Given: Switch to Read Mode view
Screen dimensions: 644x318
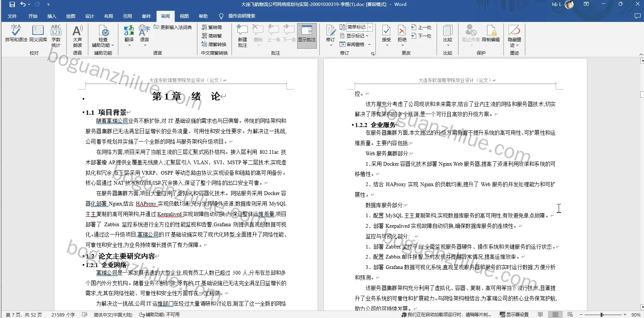Looking at the screenshot, I should tap(540, 315).
